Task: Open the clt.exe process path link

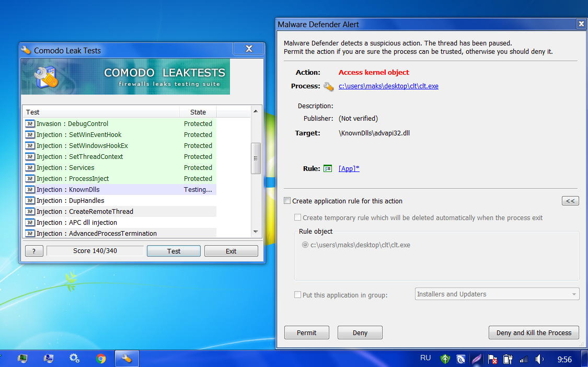Action: [388, 86]
